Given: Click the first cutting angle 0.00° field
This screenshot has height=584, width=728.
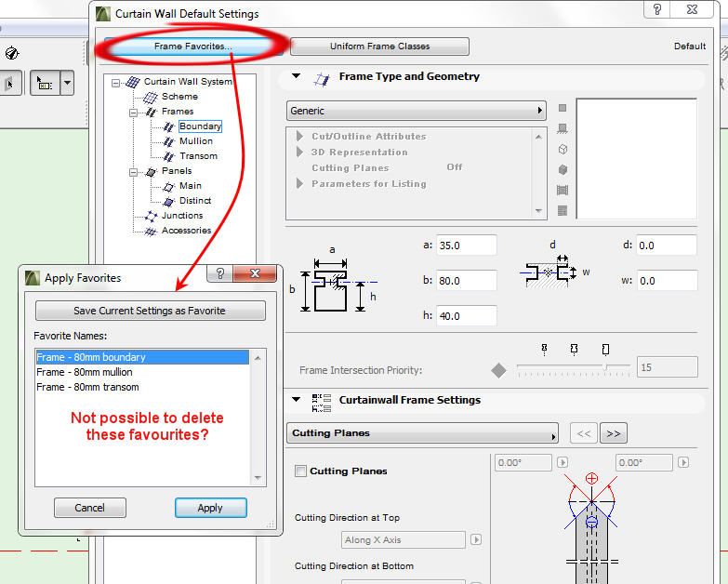Looking at the screenshot, I should pyautogui.click(x=523, y=463).
